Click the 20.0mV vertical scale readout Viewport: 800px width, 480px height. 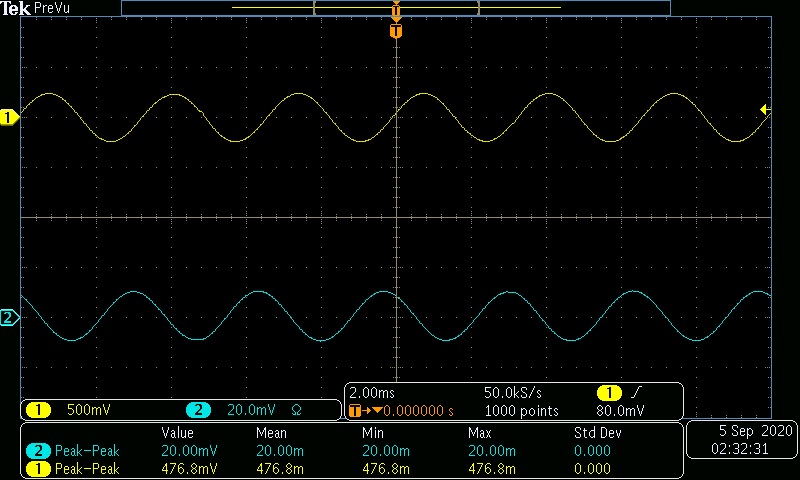pos(251,410)
